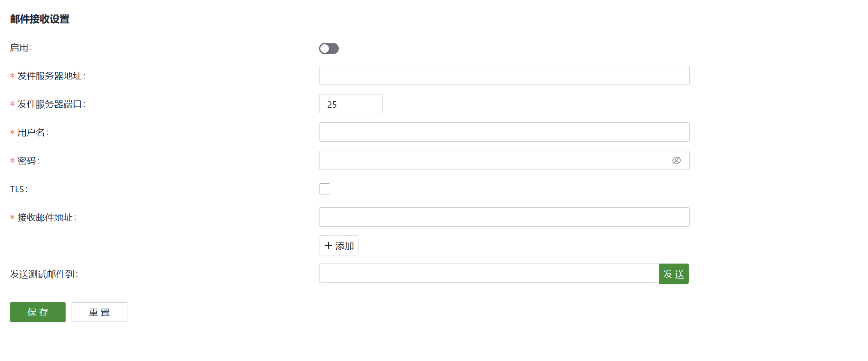Focus the 发件服务器地址 input field
The width and height of the screenshot is (868, 361).
[504, 76]
